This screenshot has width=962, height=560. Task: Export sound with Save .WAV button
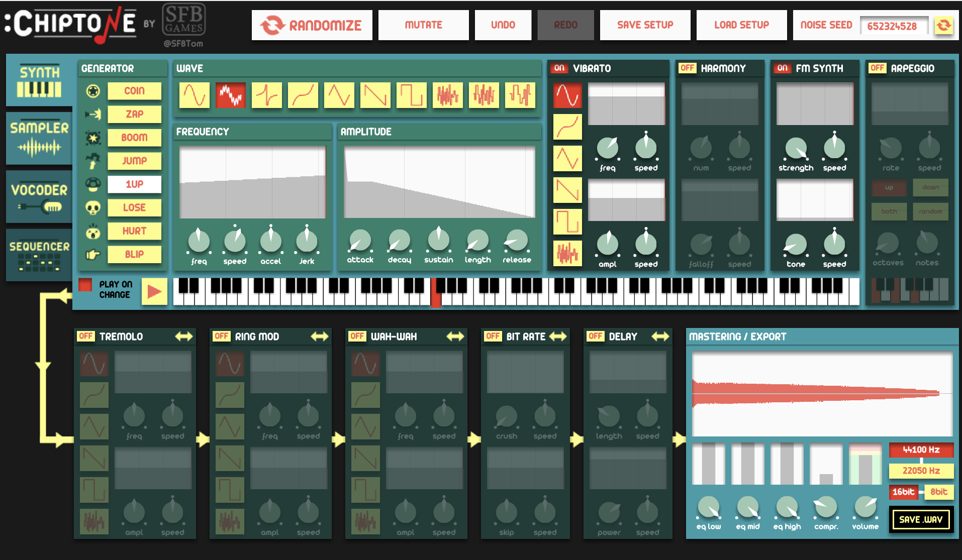pyautogui.click(x=921, y=519)
